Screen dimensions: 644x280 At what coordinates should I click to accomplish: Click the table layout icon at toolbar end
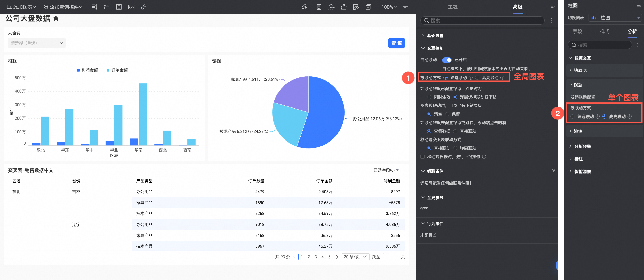tap(406, 7)
